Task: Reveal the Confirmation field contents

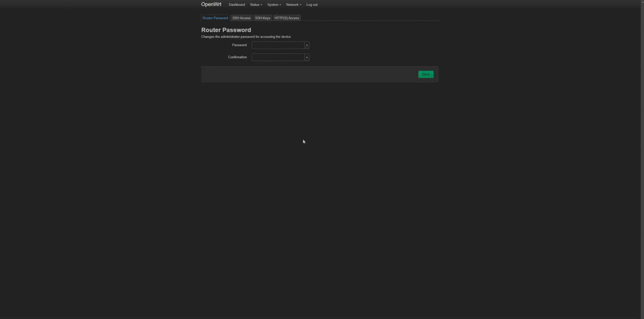Action: (307, 57)
